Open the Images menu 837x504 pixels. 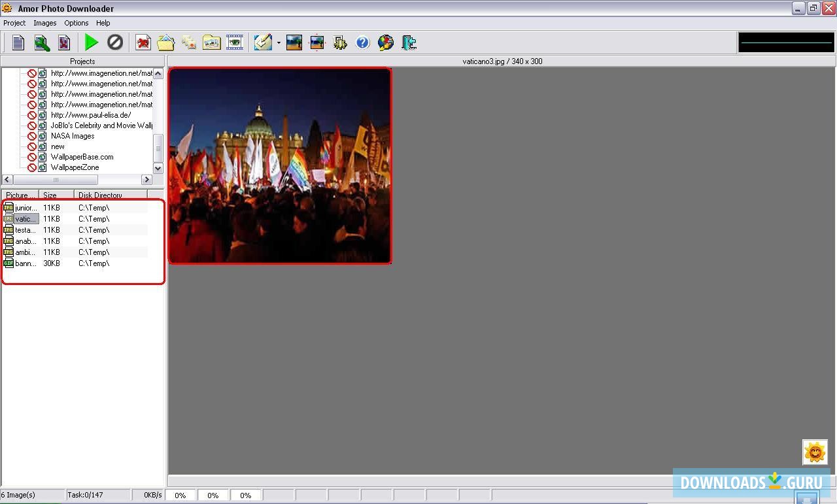coord(44,23)
